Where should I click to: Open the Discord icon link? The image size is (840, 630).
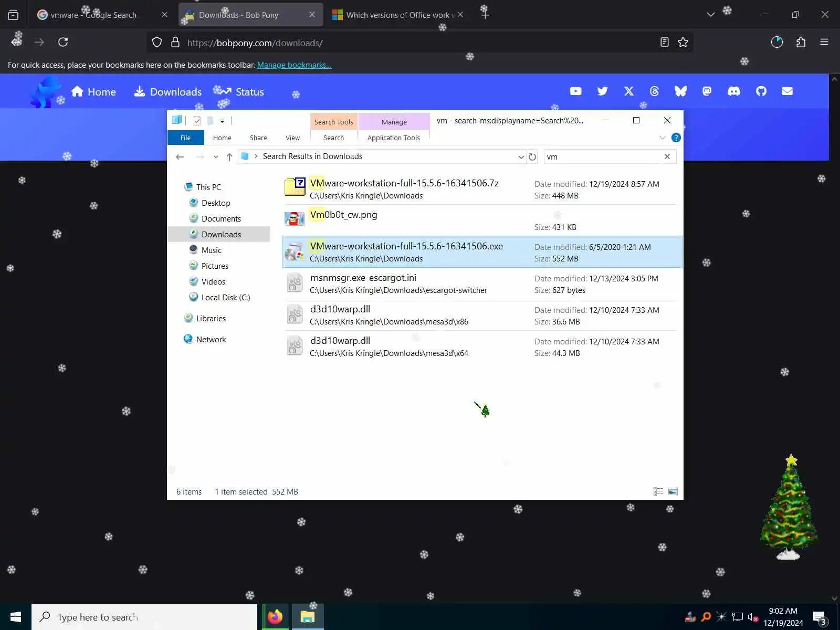tap(733, 91)
